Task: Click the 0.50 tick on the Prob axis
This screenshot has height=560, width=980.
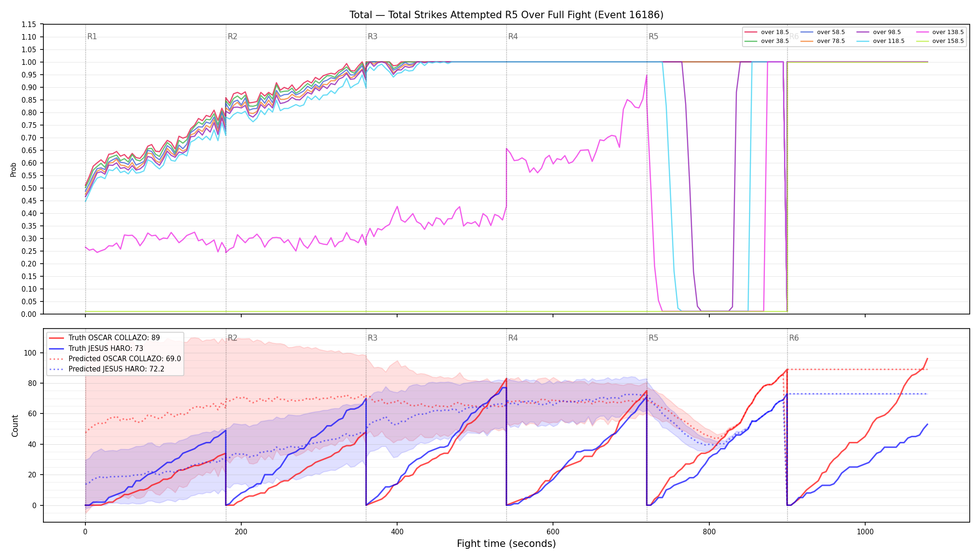Action: coord(29,188)
